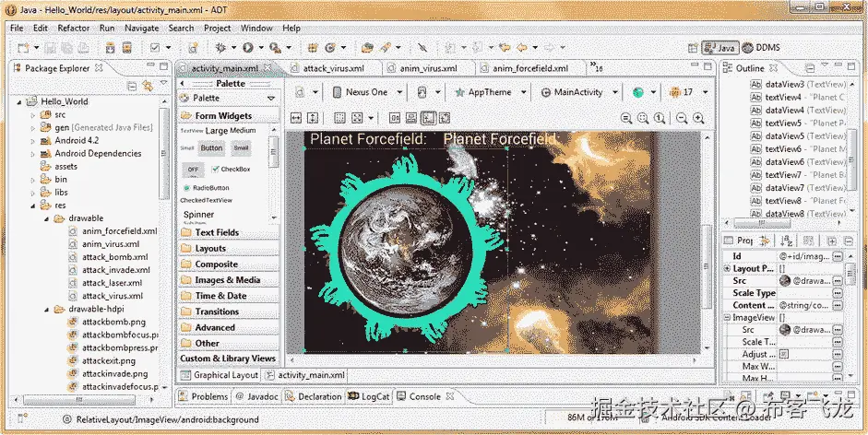
Task: Expand the Images & Media palette category
Action: 228,280
